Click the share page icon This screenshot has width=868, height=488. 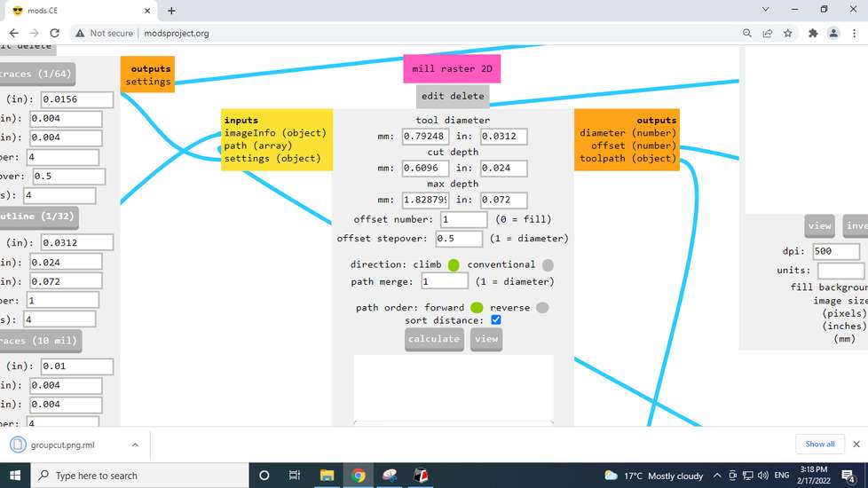coord(767,33)
